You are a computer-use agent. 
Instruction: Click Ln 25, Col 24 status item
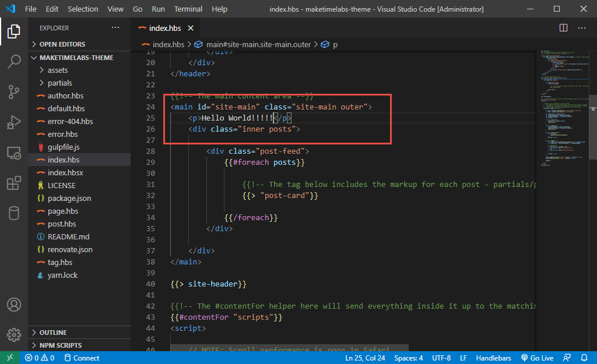click(x=365, y=358)
